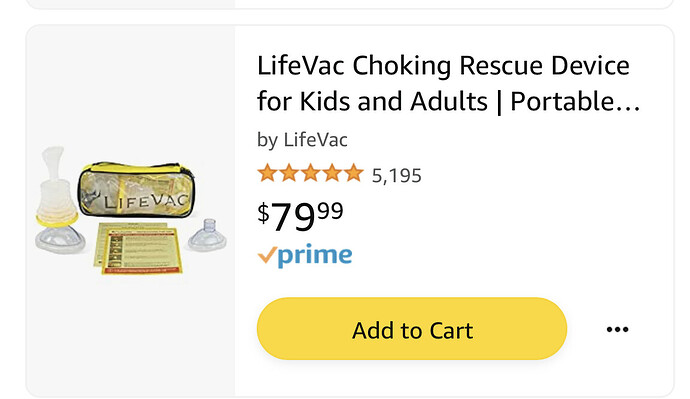Image resolution: width=690 pixels, height=399 pixels.
Task: Open the three-dot more options menu
Action: coord(617,329)
